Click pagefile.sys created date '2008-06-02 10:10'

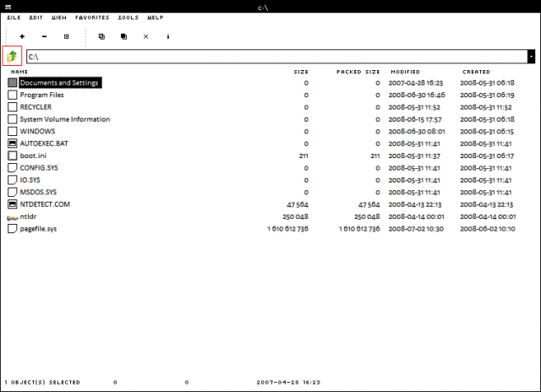tap(488, 229)
